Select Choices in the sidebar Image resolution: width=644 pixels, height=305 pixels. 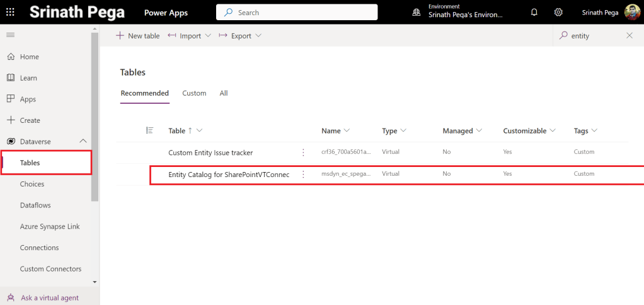click(32, 184)
